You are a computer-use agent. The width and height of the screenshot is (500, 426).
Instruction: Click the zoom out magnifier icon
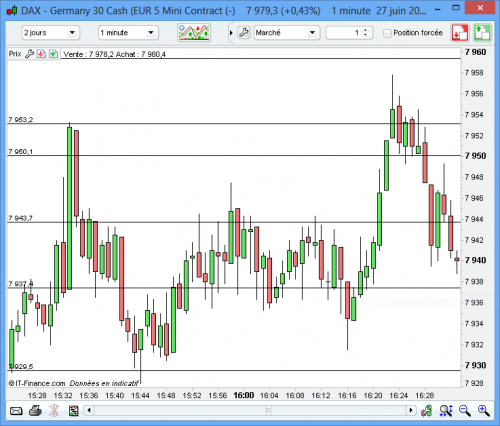pos(465,411)
